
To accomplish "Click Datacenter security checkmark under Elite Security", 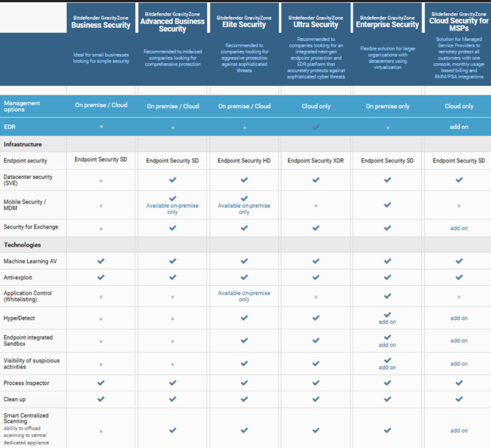I will [x=244, y=180].
